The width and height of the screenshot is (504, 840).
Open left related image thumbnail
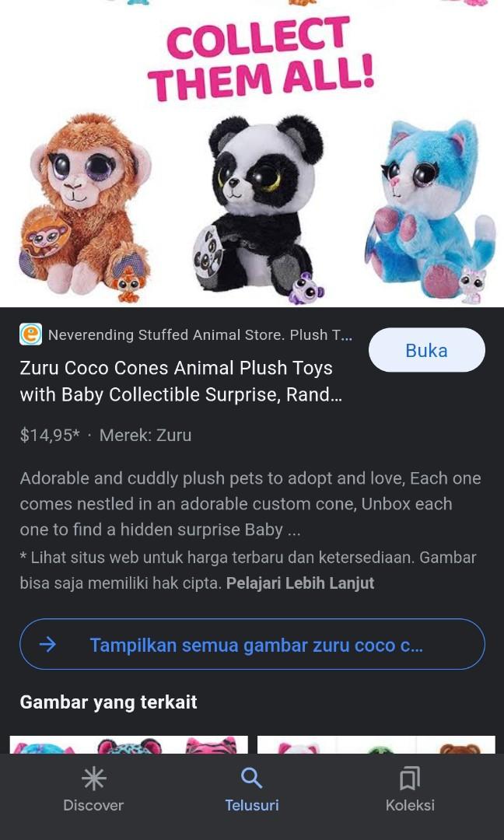(x=128, y=744)
